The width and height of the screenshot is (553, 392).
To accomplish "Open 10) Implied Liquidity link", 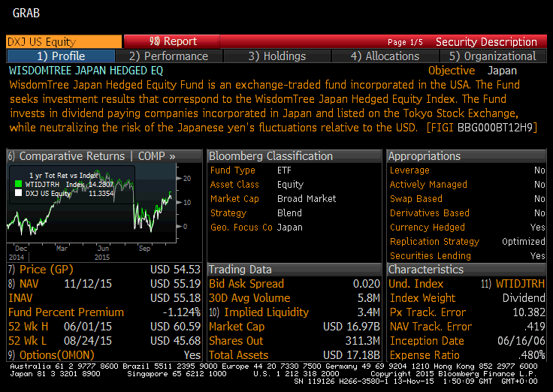I will coord(259,312).
